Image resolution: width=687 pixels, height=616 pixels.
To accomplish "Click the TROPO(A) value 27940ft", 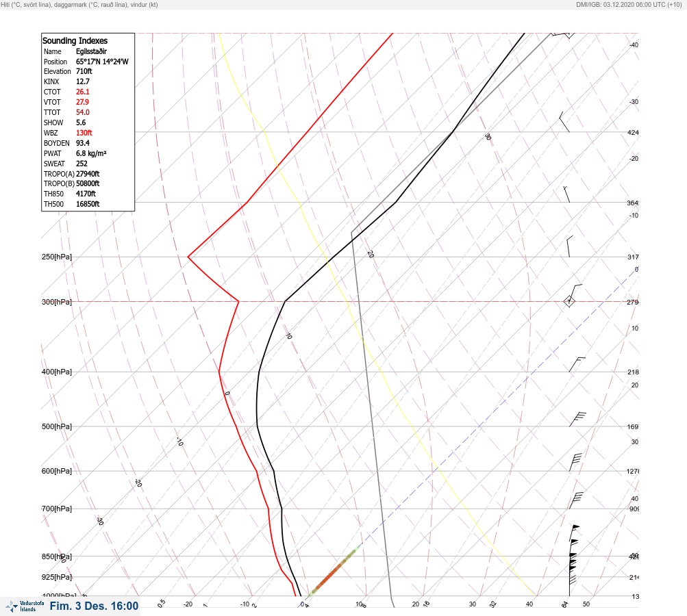I will (x=88, y=174).
